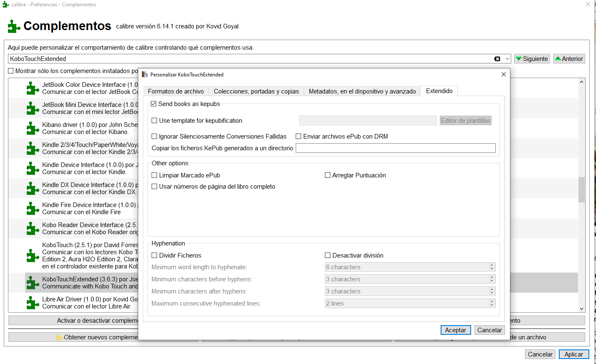Screen dimensions: 596x364
Task: Click the Minimum word length to hyphenate spinbox
Action: (x=410, y=267)
